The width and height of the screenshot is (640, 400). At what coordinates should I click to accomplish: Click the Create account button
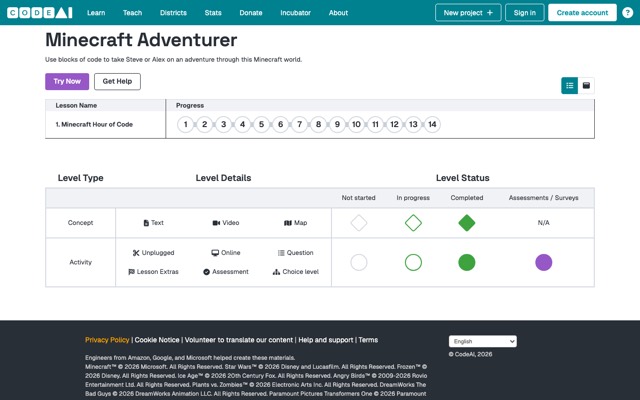(x=582, y=13)
